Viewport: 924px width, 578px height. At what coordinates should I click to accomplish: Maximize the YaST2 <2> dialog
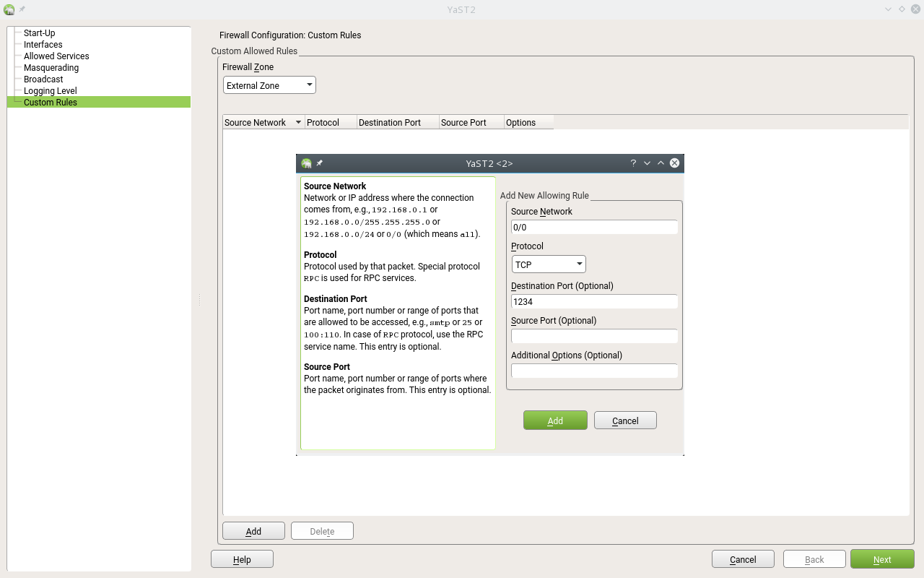tap(661, 163)
